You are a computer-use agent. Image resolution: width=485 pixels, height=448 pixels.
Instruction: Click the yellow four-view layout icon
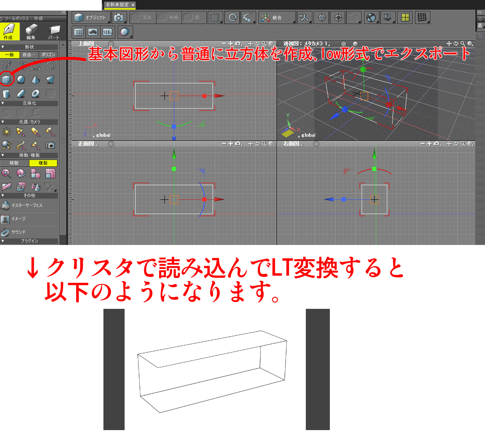405,17
